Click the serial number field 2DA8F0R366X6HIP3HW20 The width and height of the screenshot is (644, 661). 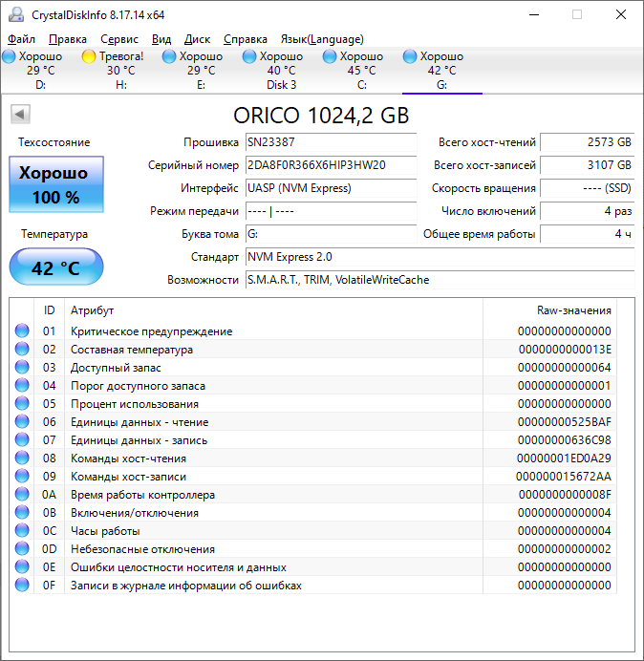click(x=331, y=165)
